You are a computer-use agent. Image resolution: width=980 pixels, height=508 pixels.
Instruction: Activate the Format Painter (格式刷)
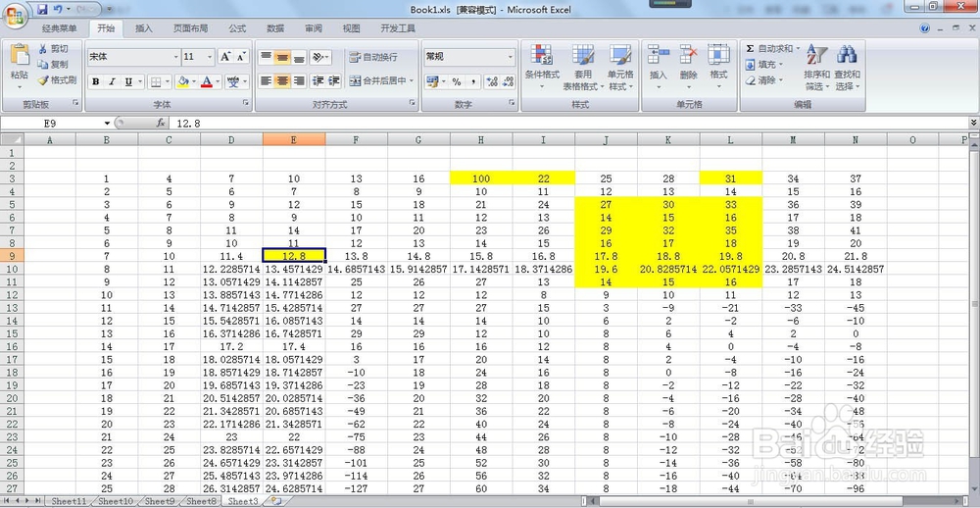56,80
